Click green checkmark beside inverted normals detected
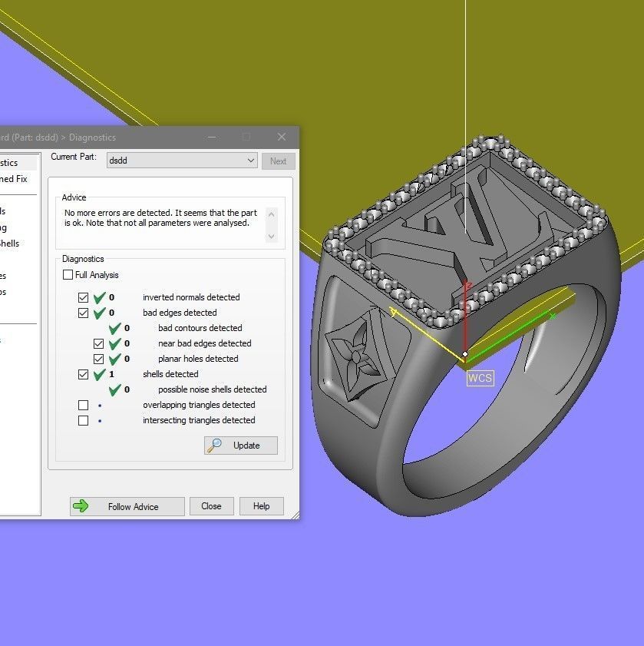Viewport: 644px width, 646px height. pyautogui.click(x=99, y=297)
